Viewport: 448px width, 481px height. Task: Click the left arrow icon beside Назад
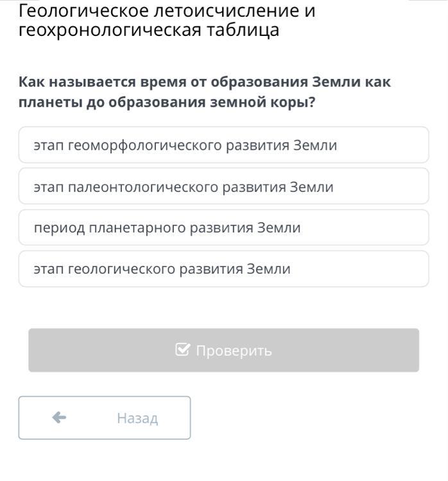(x=59, y=418)
